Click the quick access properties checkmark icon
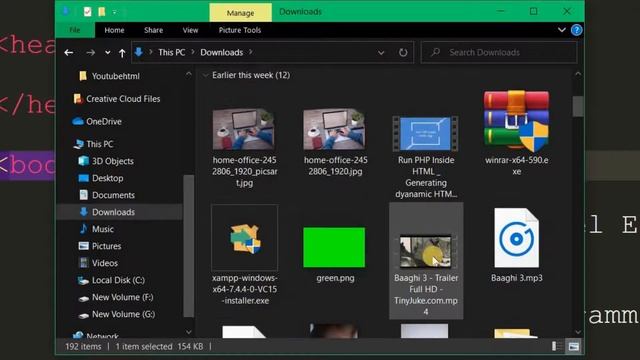 [x=87, y=11]
